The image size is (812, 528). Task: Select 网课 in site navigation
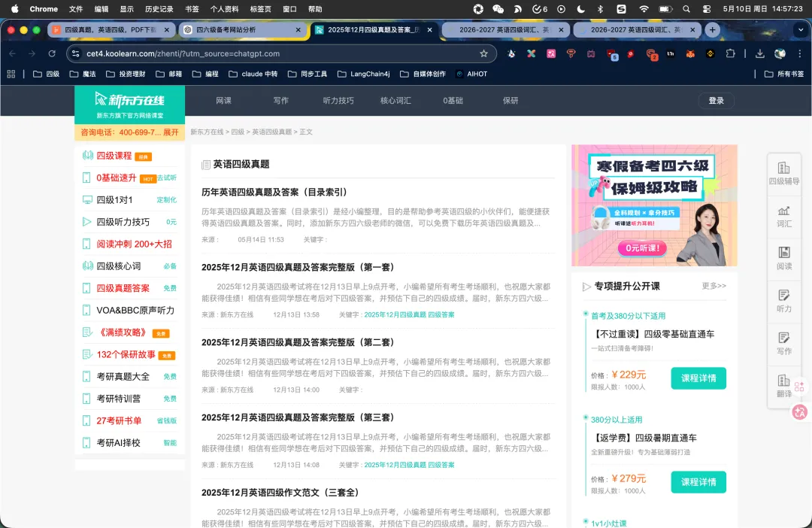point(224,101)
